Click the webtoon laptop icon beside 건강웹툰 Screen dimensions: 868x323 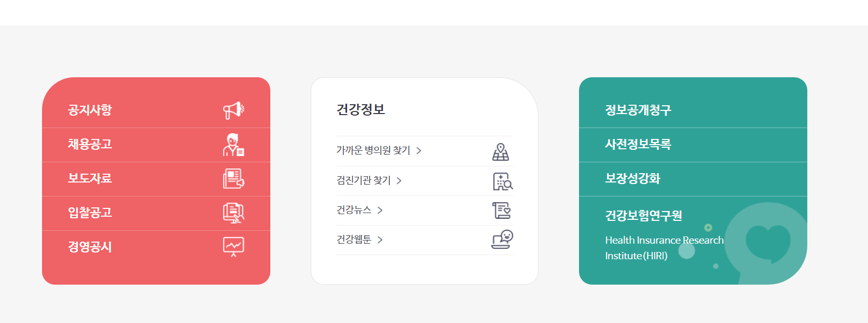pos(502,240)
